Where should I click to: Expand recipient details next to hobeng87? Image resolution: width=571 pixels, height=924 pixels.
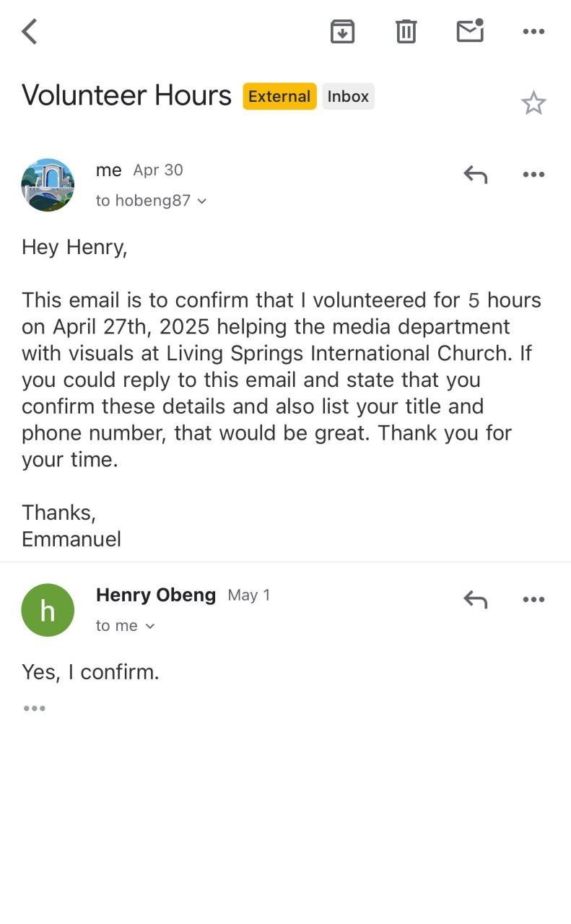[201, 201]
